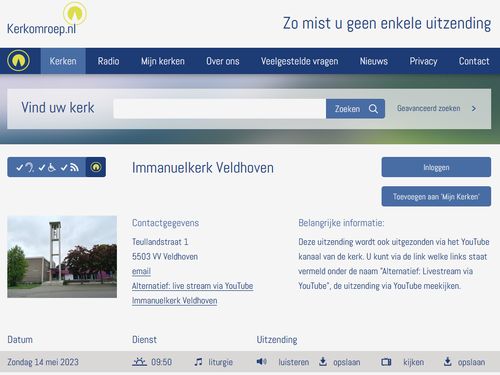Image resolution: width=500 pixels, height=375 pixels.
Task: Go to Mijn kerken
Action: pyautogui.click(x=163, y=61)
